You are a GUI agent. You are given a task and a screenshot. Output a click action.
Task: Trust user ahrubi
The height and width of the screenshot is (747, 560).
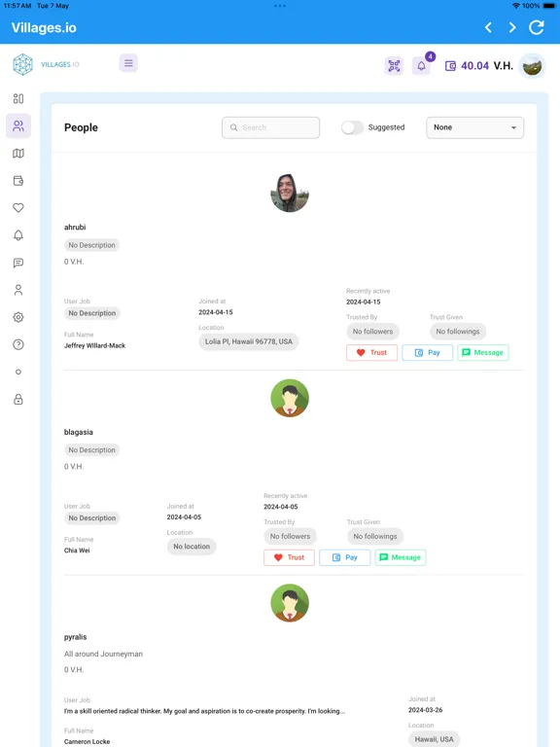pyautogui.click(x=371, y=352)
